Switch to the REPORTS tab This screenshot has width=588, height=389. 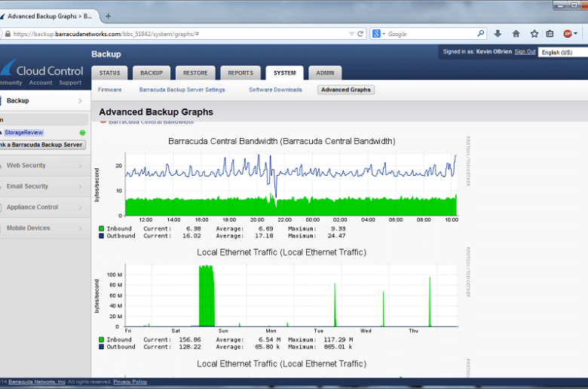240,73
